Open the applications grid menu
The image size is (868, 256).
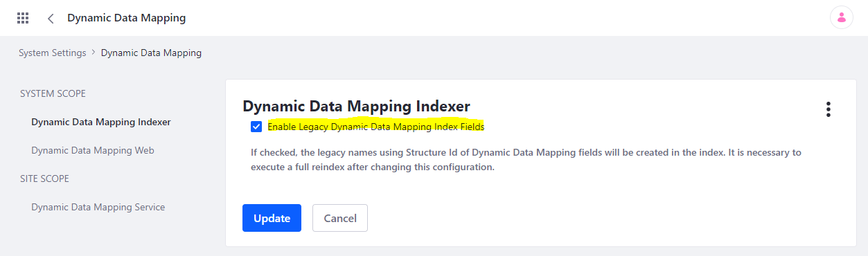23,18
